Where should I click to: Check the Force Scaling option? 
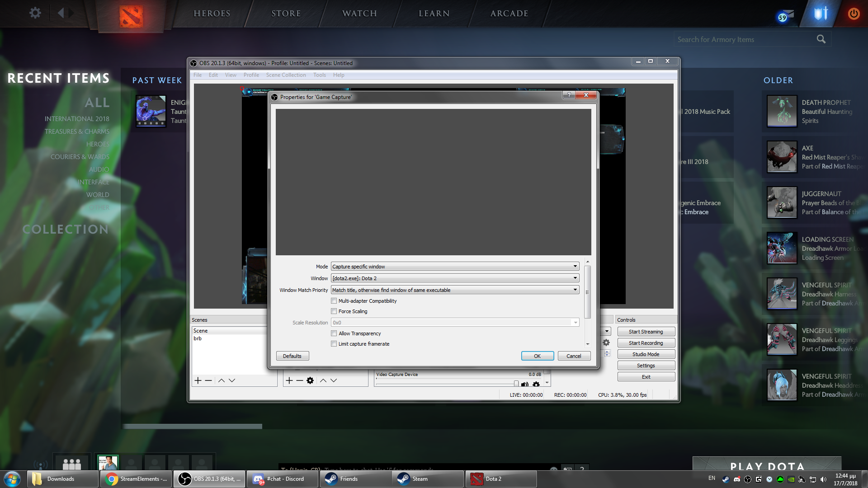pos(334,311)
